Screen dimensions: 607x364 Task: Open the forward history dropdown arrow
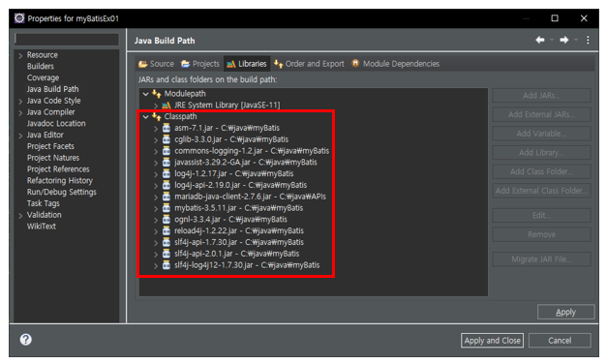click(x=576, y=40)
